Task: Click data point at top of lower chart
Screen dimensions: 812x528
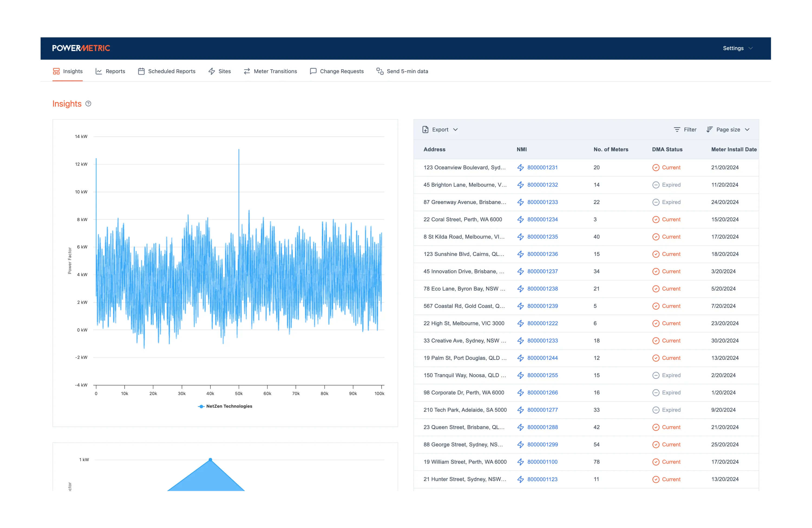Action: coord(211,460)
